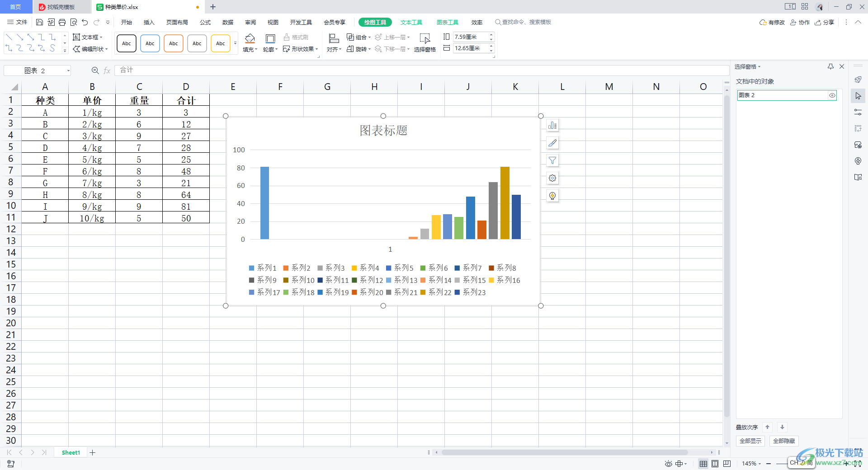Open the 开始 (Home) ribbon tab
This screenshot has width=868, height=470.
127,22
